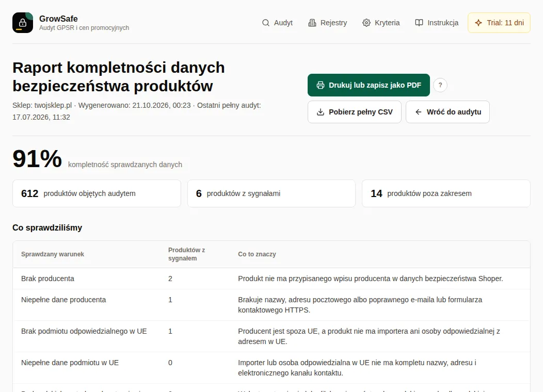Click the magnifier icon beside Audyt
This screenshot has height=392, width=543.
tap(266, 23)
